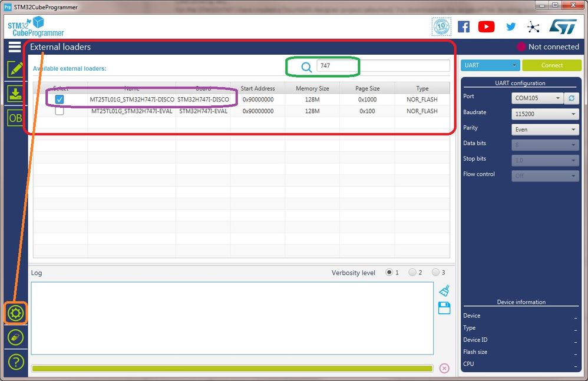
Task: Click the Not connected status text
Action: (x=553, y=47)
